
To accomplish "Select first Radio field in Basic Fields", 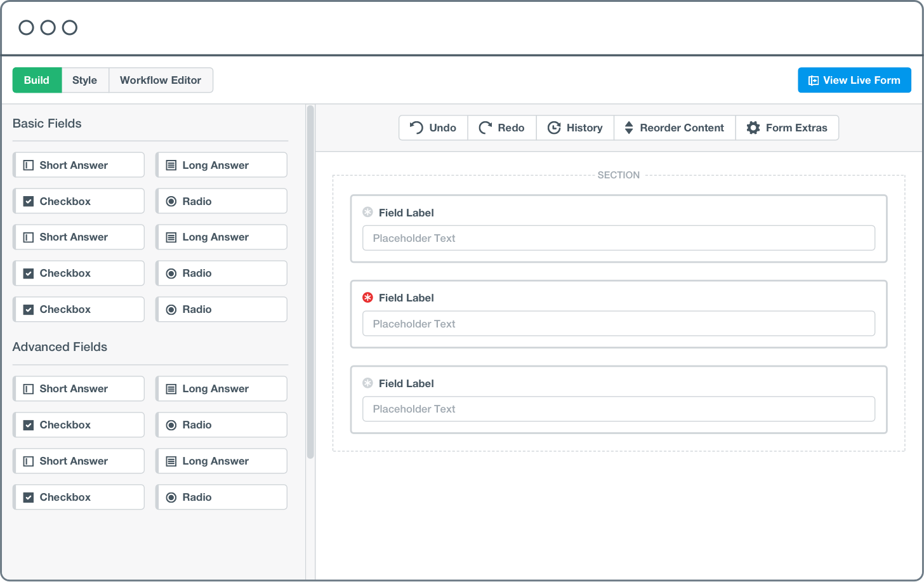I will (221, 201).
